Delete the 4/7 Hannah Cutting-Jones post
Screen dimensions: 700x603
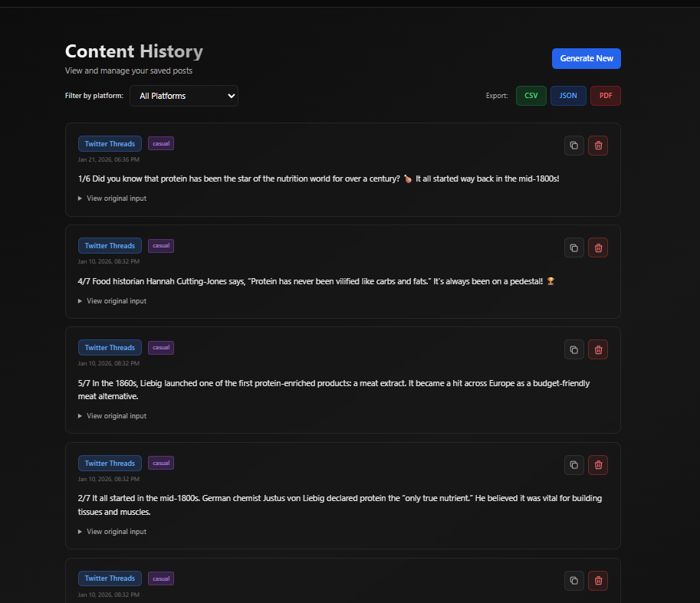[x=598, y=247]
